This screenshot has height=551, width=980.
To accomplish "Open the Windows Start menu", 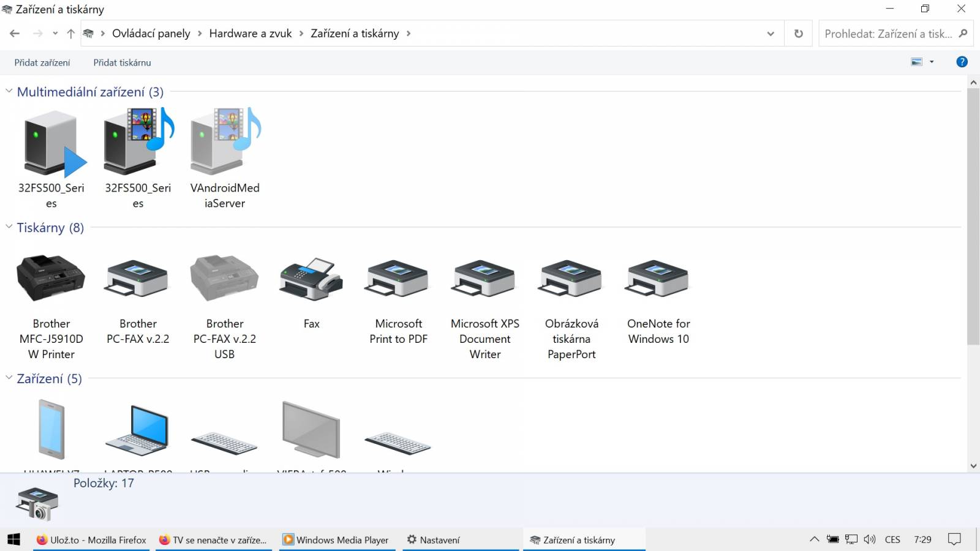I will coord(14,539).
